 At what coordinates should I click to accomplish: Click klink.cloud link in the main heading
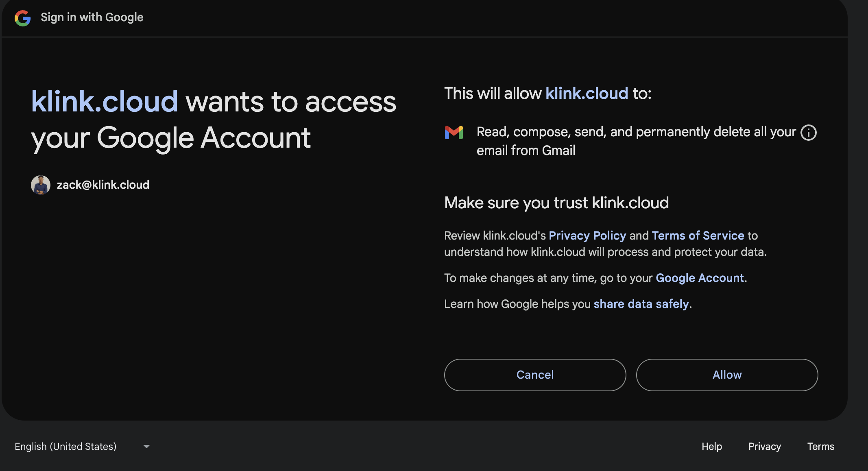click(x=105, y=102)
